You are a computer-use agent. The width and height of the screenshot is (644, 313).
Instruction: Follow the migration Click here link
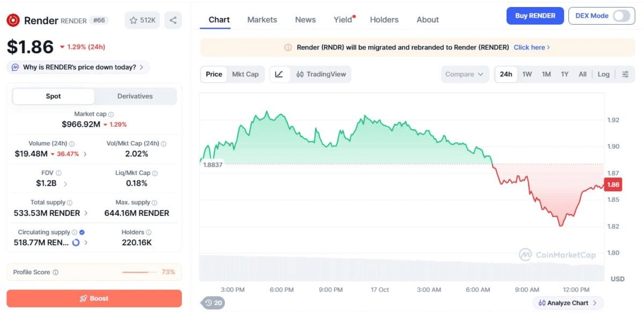[x=532, y=47]
